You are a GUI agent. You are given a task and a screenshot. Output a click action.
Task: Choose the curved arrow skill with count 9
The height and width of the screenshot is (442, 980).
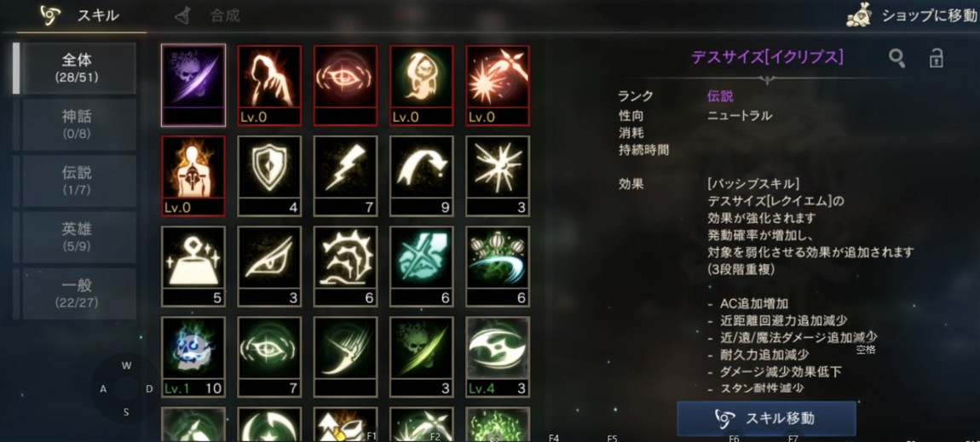tap(422, 175)
